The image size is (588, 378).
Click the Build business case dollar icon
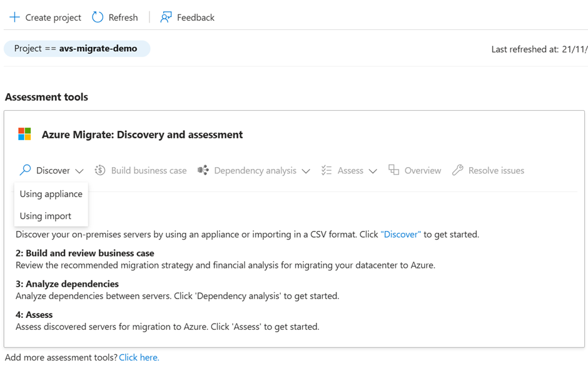[x=100, y=170]
